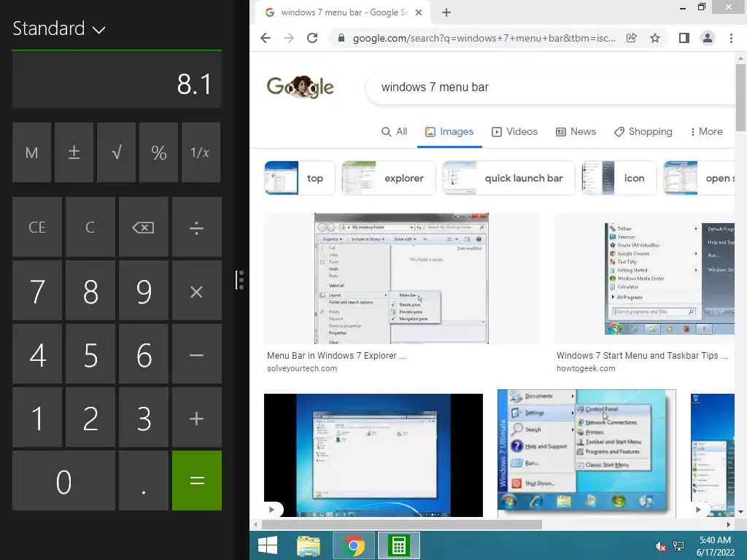Switch to the Videos tab
This screenshot has width=747, height=560.
tap(514, 131)
